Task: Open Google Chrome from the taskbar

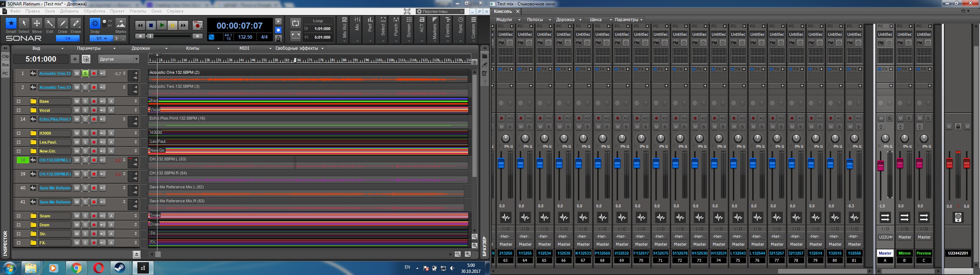Action: [76, 268]
